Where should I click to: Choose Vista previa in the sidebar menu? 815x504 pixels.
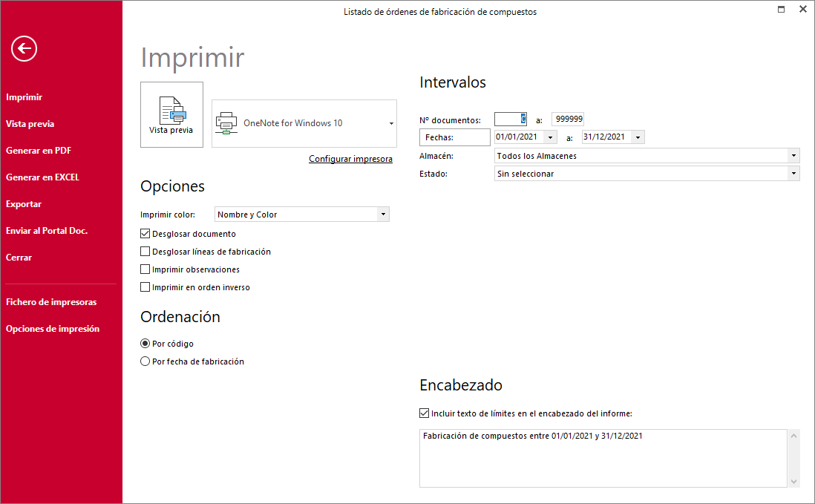30,124
